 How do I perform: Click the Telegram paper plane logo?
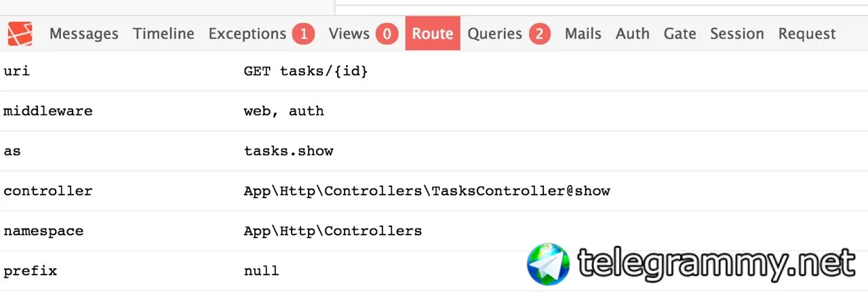pos(549,264)
